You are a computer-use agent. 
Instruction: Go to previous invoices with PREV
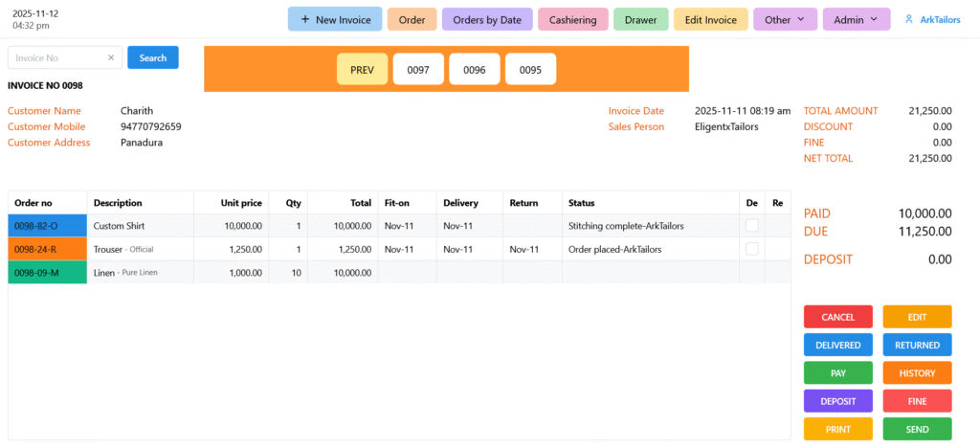pyautogui.click(x=362, y=70)
